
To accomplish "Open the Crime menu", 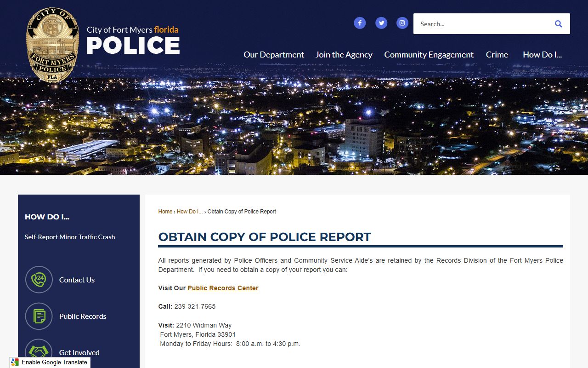I will 497,55.
